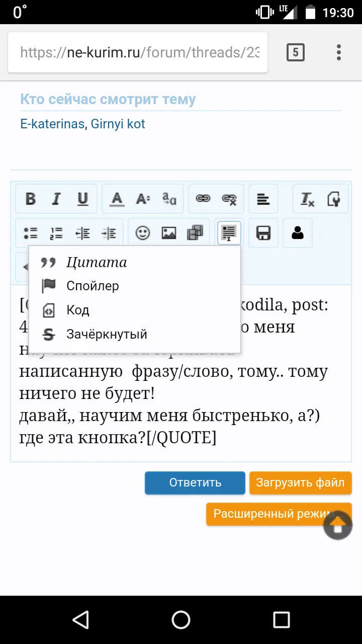
Task: Open the smilies picker
Action: (x=143, y=233)
